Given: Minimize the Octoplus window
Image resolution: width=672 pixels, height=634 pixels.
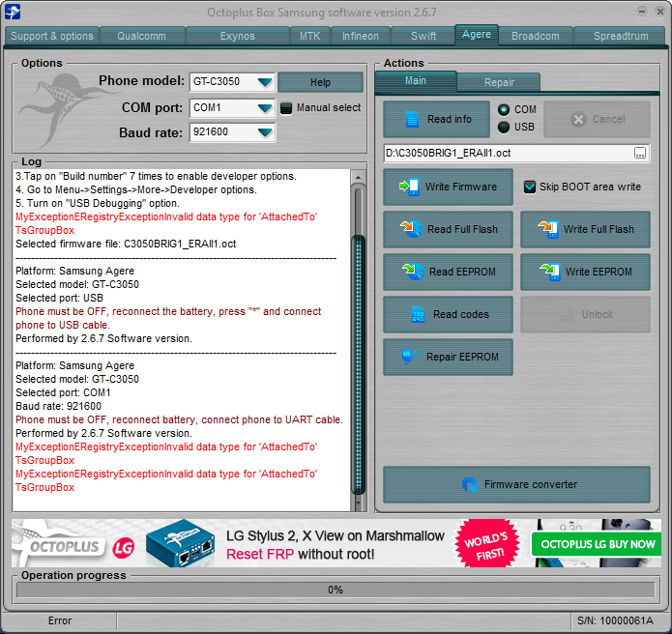Looking at the screenshot, I should (x=642, y=12).
